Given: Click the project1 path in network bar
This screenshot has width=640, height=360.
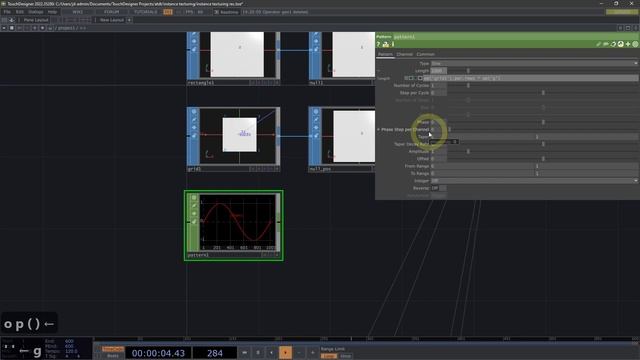Looking at the screenshot, I should coord(66,28).
